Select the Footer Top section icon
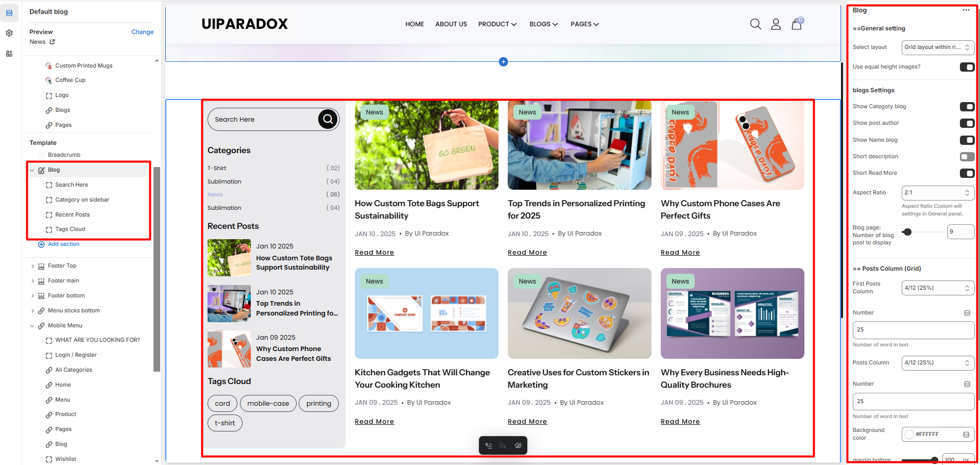Screen dimensions: 980x465 [x=41, y=266]
